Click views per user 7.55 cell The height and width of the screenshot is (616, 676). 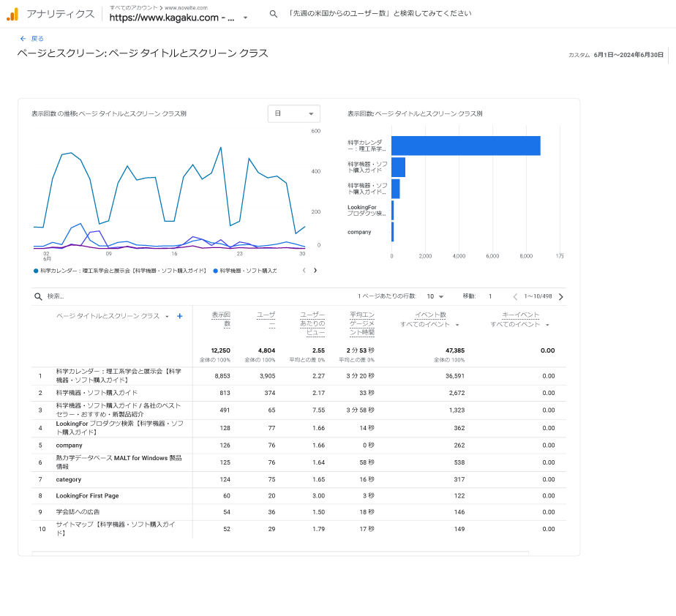[x=318, y=410]
